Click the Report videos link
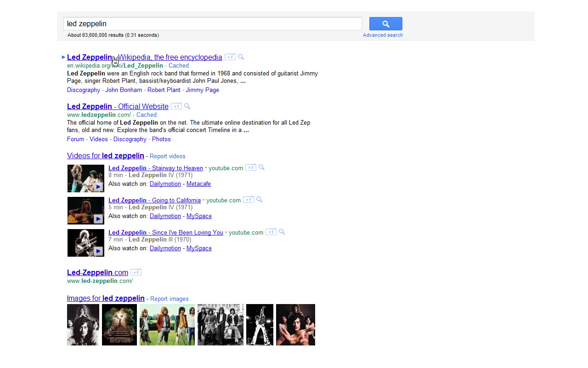The width and height of the screenshot is (588, 368). click(168, 156)
